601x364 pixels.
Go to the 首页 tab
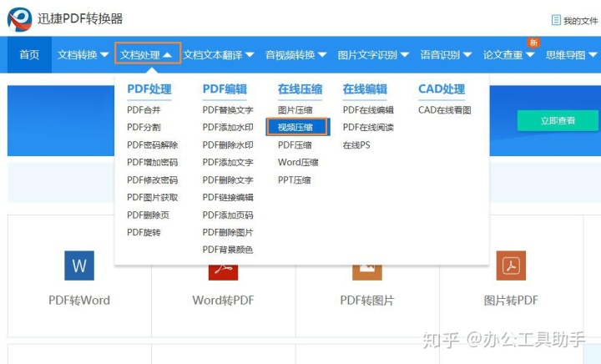click(29, 55)
